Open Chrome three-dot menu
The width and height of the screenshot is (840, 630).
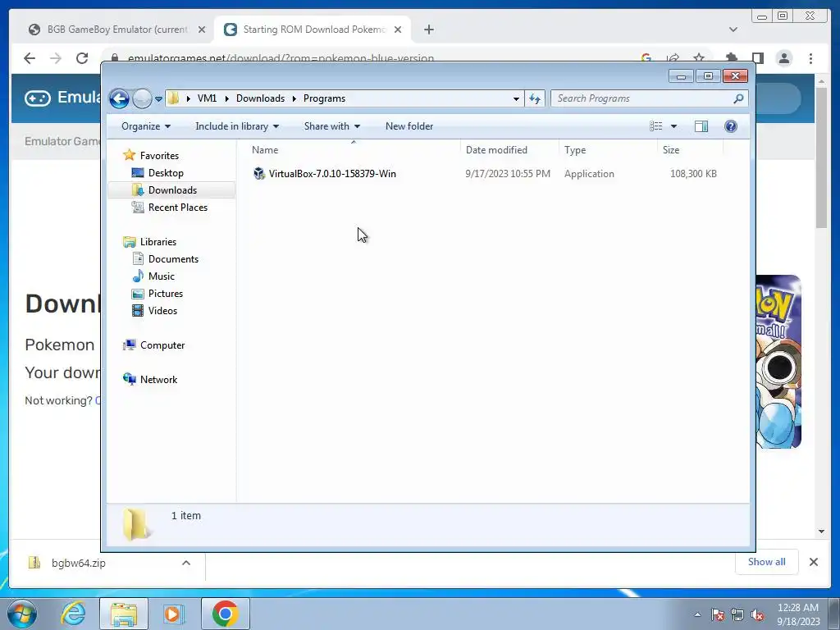811,58
